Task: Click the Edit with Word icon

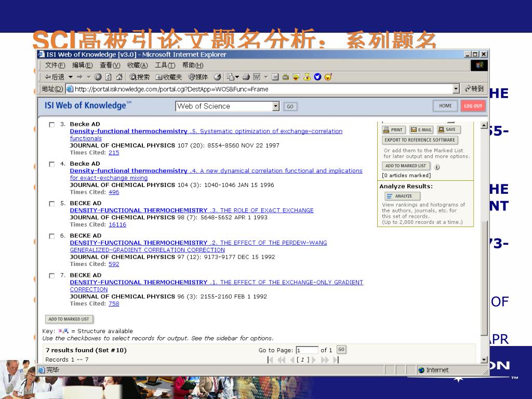Action: pyautogui.click(x=257, y=77)
